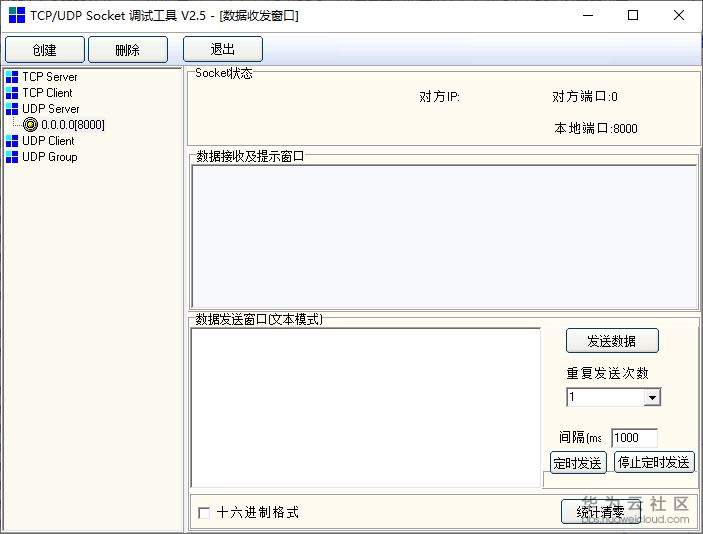703x534 pixels.
Task: Click the 统计清零 button
Action: (x=601, y=512)
